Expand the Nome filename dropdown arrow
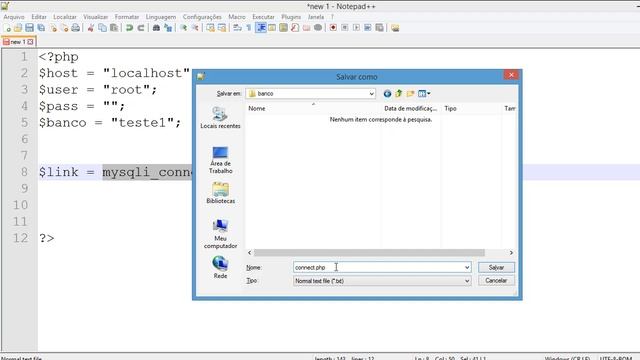Screen dimensions: 640x360 pyautogui.click(x=467, y=267)
